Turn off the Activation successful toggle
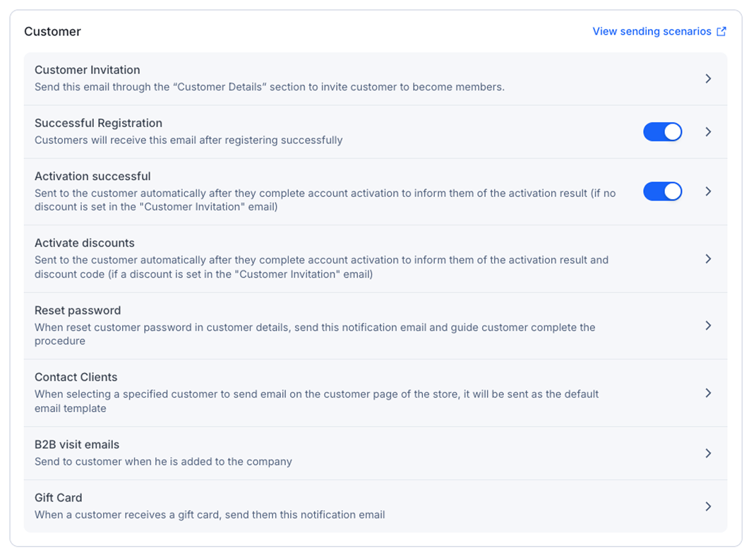 662,191
